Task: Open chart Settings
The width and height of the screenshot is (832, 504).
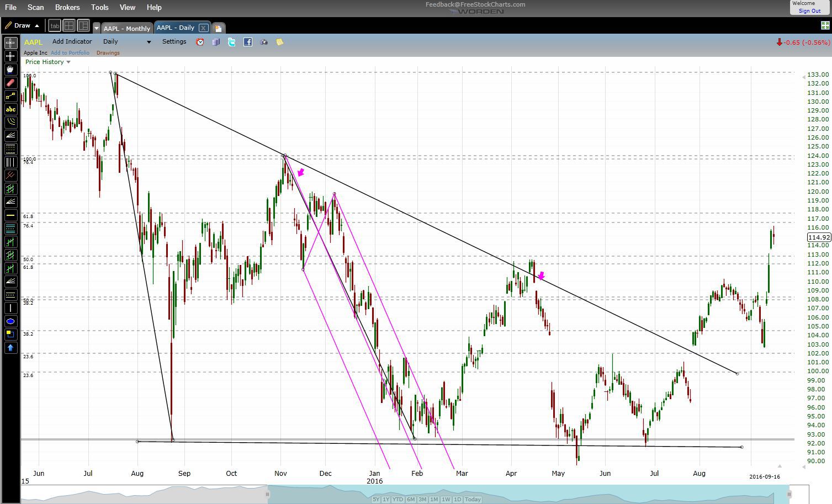Action: (x=174, y=41)
